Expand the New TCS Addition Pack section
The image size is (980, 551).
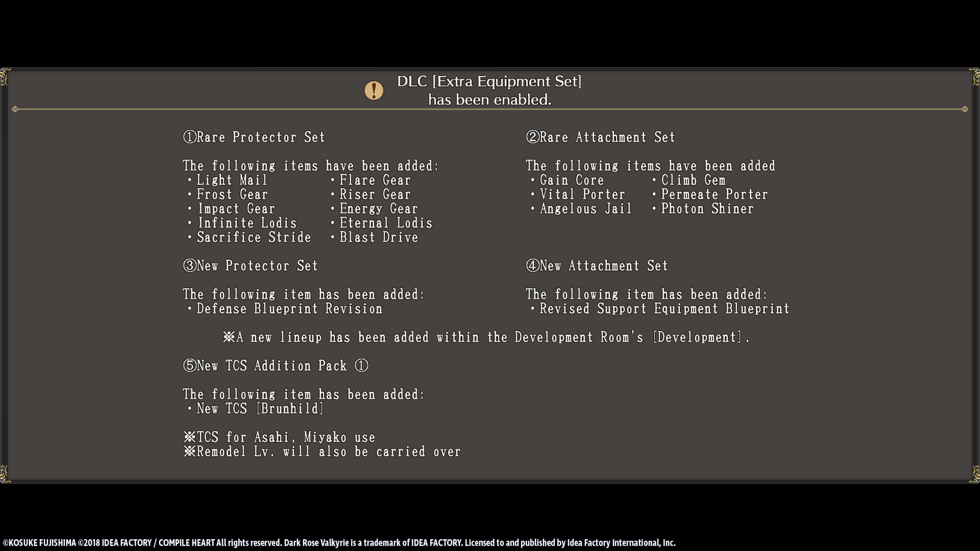[276, 365]
